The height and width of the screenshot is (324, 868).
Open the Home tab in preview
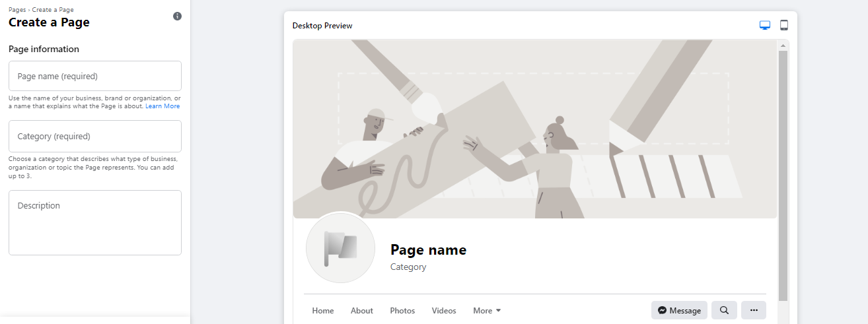click(323, 311)
